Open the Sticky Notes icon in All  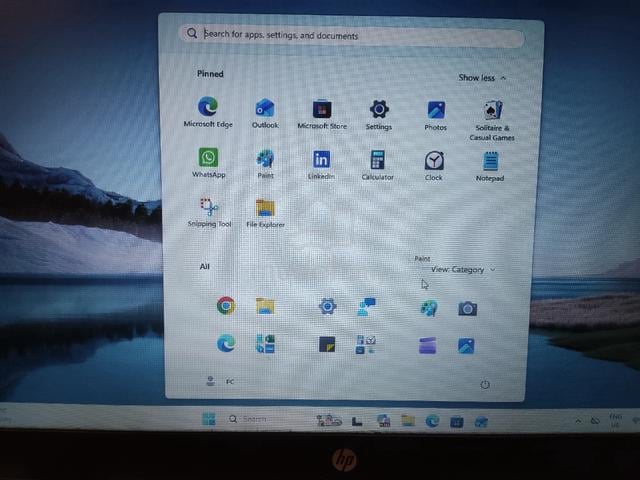327,344
